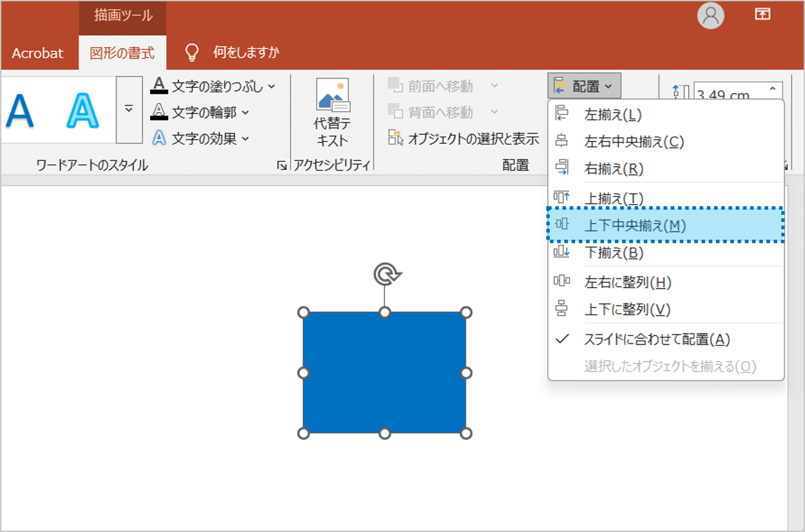
Task: Click the distribute-vertically icon beside 上下に整列(V)
Action: 561,308
